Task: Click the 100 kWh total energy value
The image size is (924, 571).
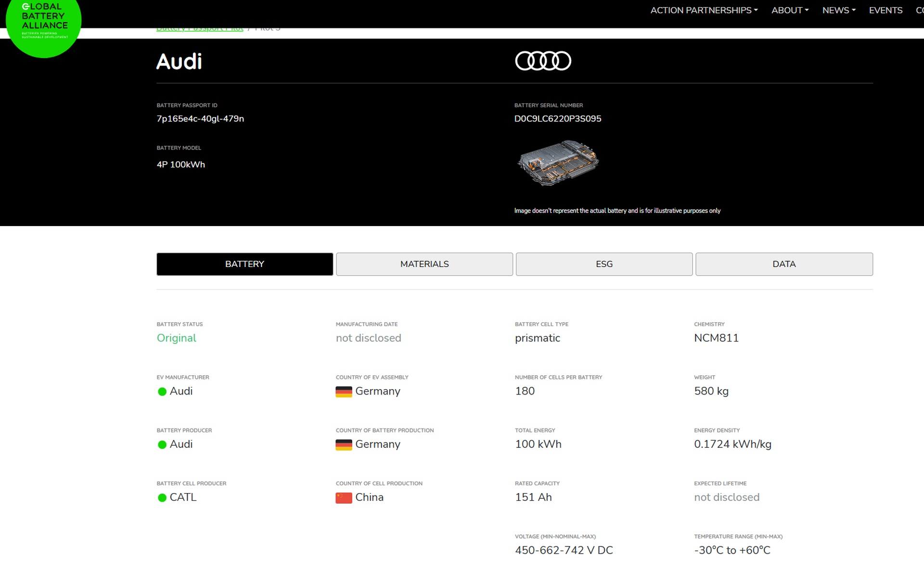Action: tap(538, 444)
